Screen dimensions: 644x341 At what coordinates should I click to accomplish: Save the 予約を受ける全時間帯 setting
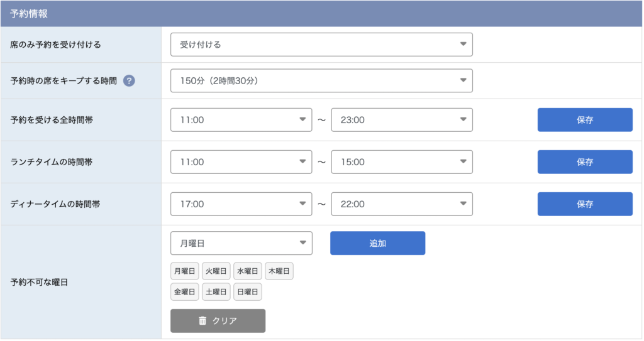coord(585,120)
